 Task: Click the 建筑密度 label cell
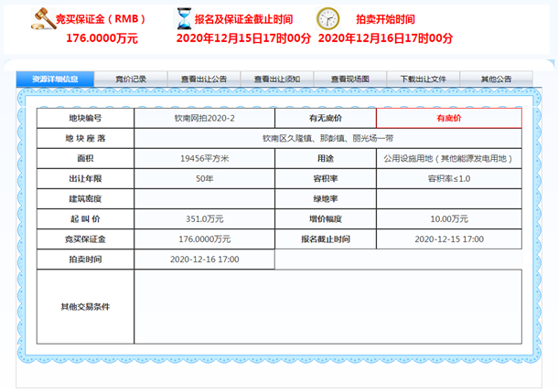click(x=85, y=198)
